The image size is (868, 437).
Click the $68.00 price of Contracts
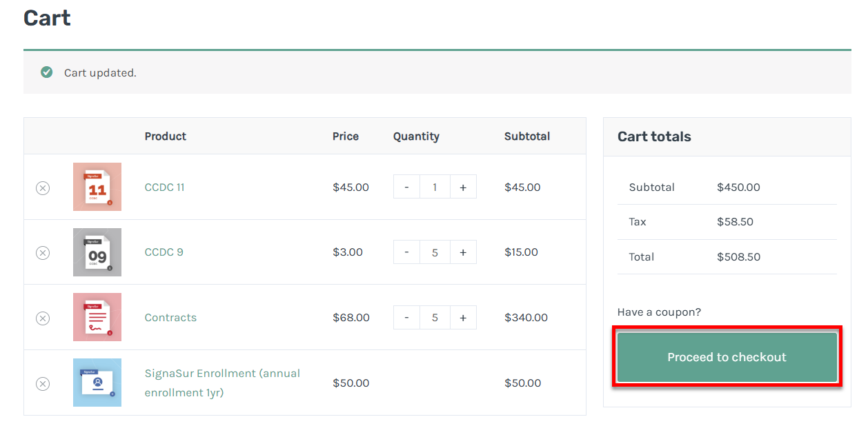(x=351, y=318)
